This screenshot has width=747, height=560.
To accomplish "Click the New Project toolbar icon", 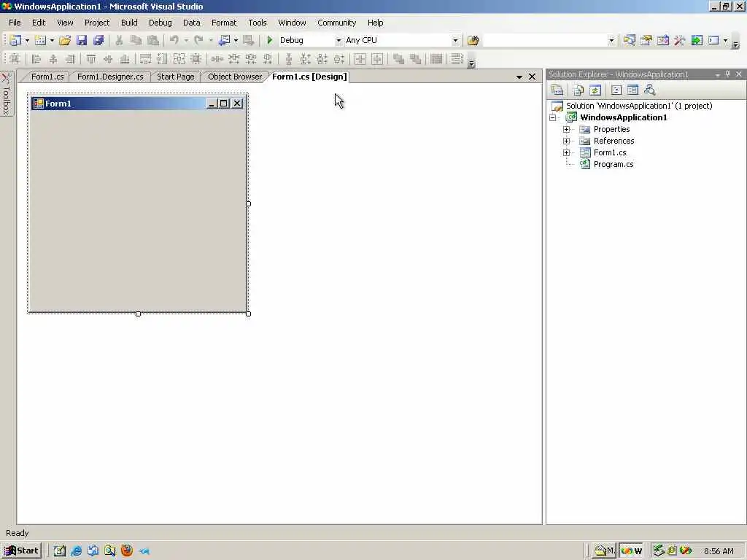I will tap(15, 41).
